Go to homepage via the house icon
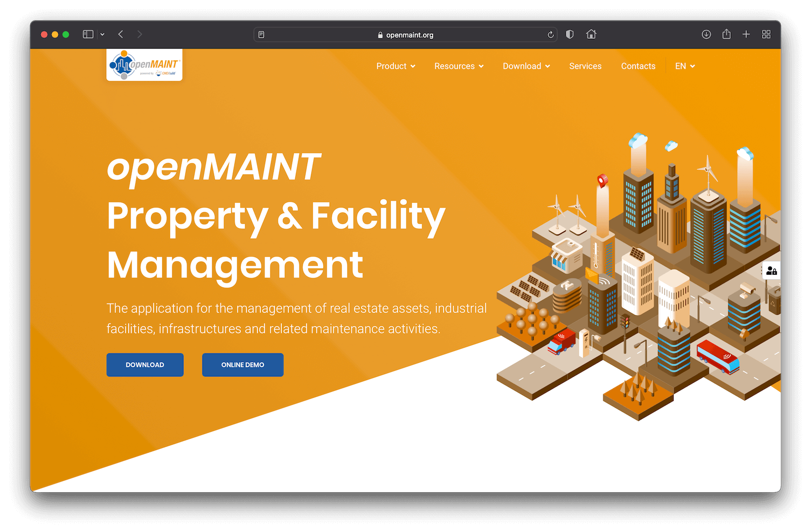This screenshot has height=532, width=811. coord(591,34)
